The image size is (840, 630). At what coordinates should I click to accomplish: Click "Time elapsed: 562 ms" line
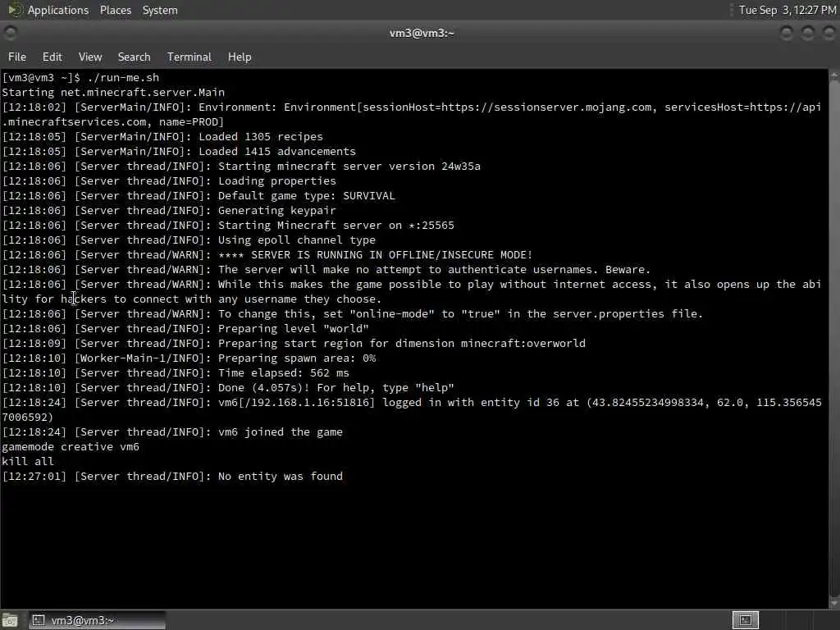[176, 373]
